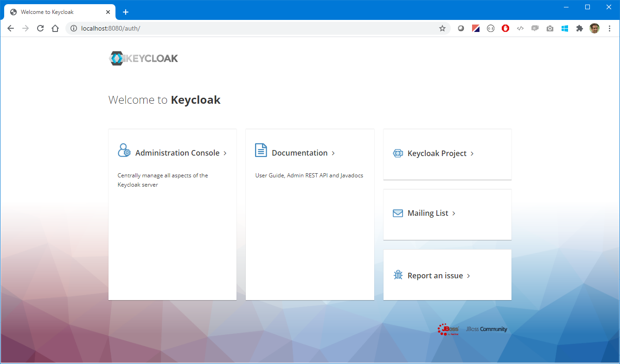620x364 pixels.
Task: Click chevron next to Mailing List
Action: (x=454, y=213)
